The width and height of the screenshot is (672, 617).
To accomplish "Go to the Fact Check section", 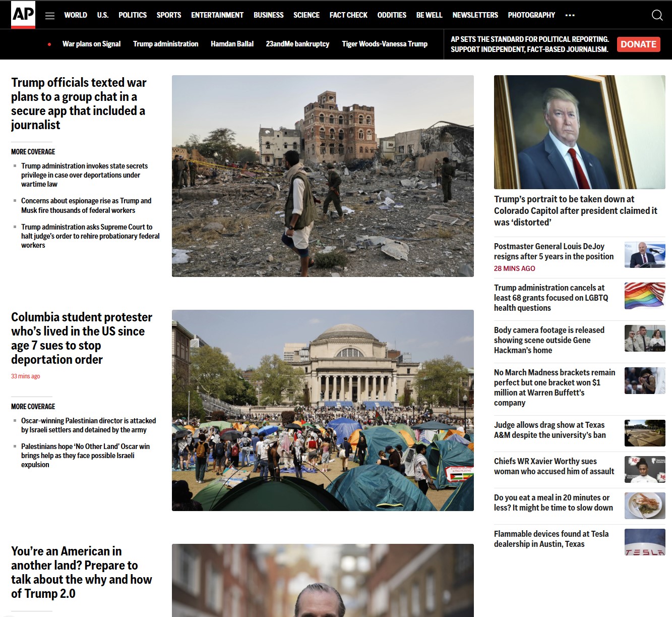I will click(x=348, y=15).
